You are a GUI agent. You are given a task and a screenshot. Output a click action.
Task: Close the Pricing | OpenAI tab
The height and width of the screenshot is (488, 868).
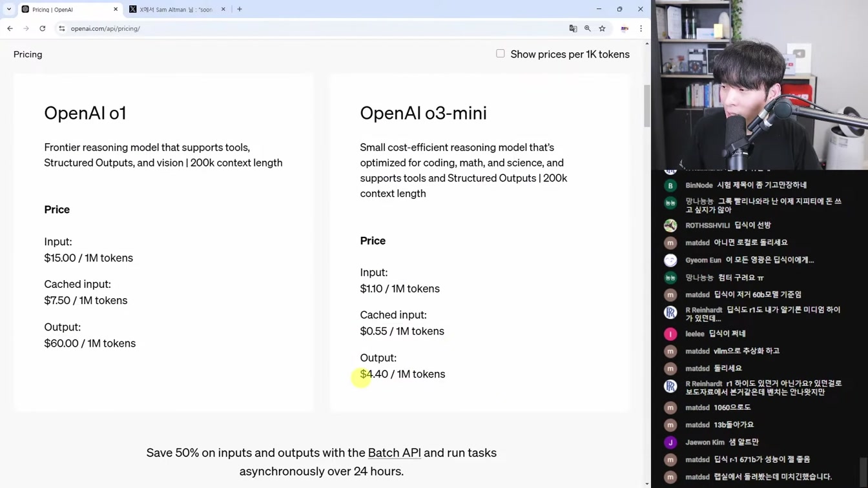coord(116,10)
